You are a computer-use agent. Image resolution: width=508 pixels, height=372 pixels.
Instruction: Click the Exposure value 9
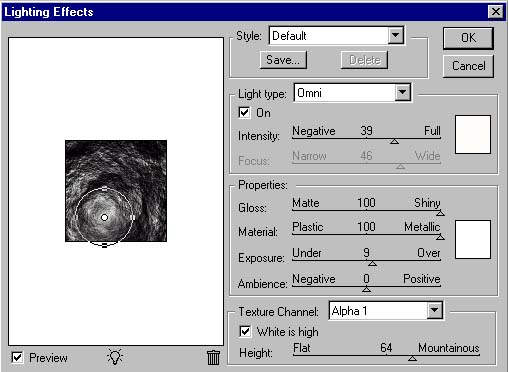click(366, 253)
